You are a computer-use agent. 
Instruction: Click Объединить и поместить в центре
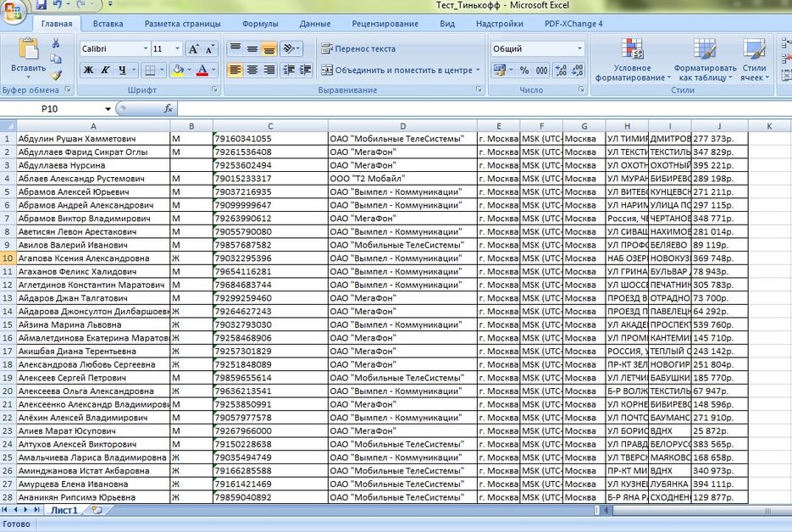(397, 69)
